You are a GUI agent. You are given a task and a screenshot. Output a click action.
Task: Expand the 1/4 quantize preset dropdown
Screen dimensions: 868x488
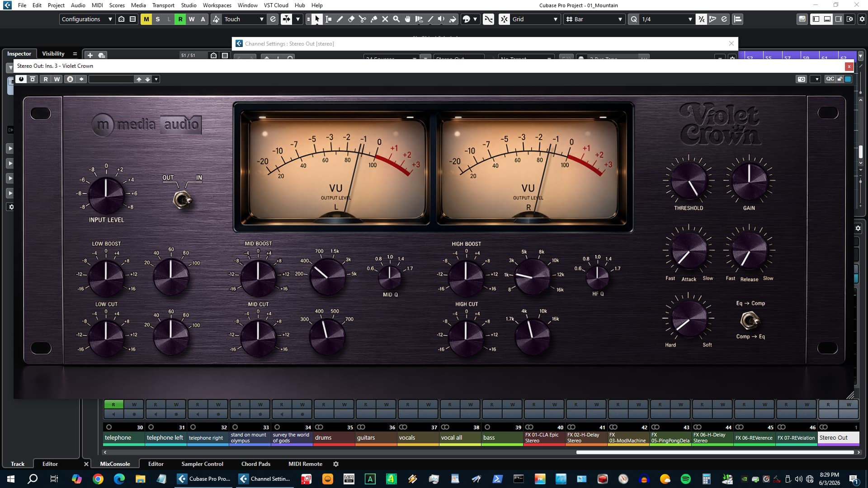[666, 19]
